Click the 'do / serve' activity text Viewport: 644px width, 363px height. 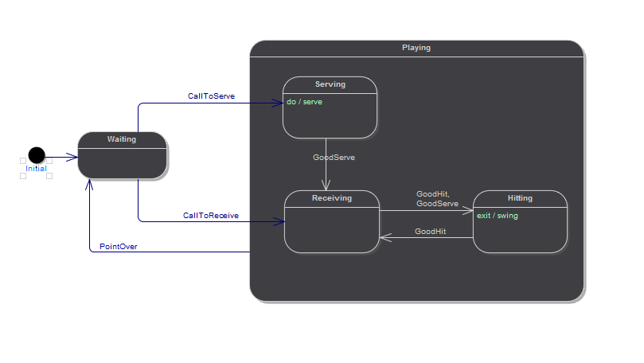click(x=305, y=102)
